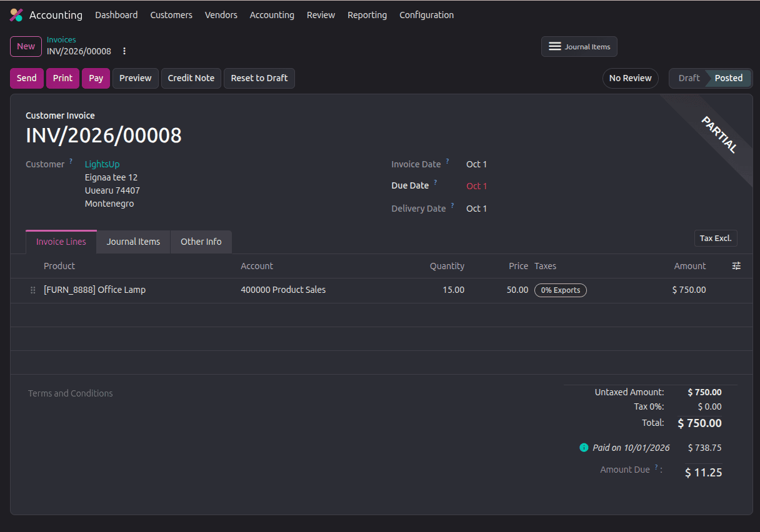Click the Tax 0% amount $ 0.00
Viewport: 760px width, 532px height.
pos(709,406)
